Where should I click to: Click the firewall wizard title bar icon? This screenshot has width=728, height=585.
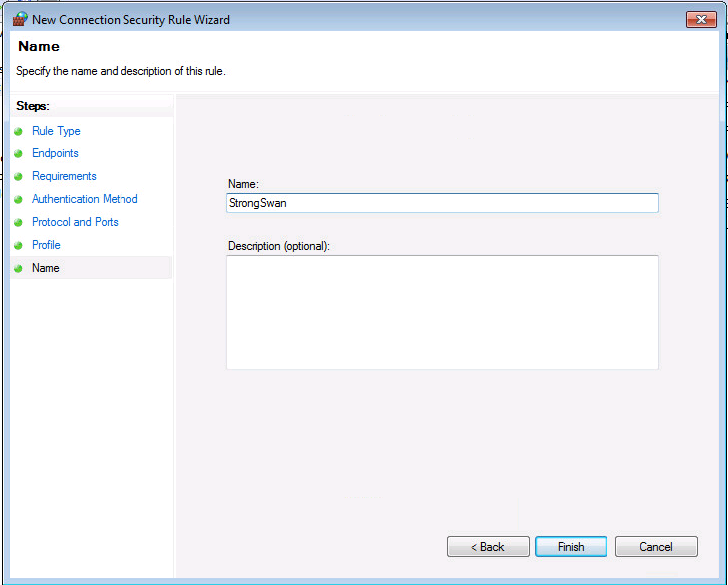(20, 20)
